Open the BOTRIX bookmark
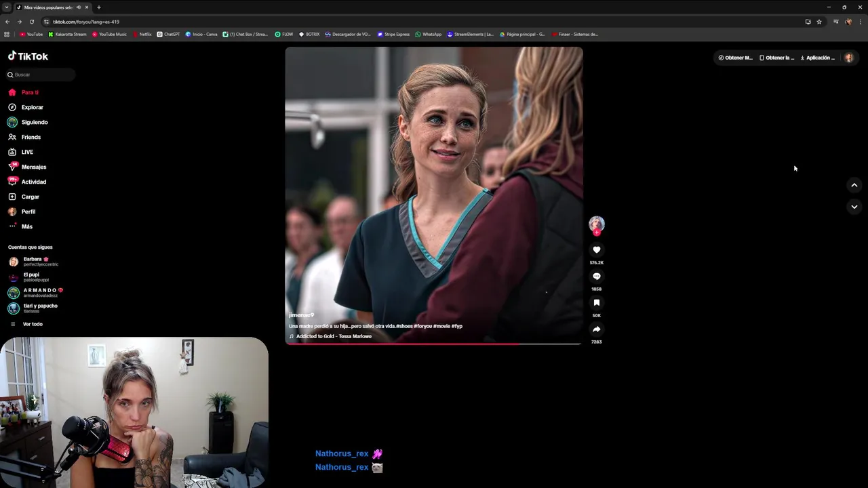 (x=309, y=35)
